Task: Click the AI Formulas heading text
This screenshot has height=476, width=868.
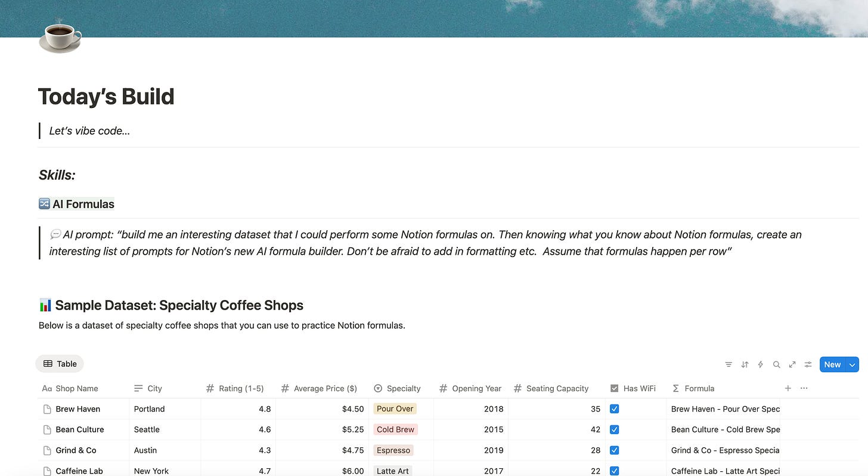Action: pyautogui.click(x=83, y=204)
